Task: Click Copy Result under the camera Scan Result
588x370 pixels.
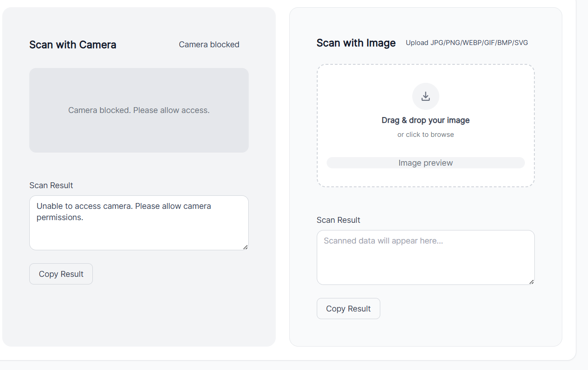Action: 61,274
